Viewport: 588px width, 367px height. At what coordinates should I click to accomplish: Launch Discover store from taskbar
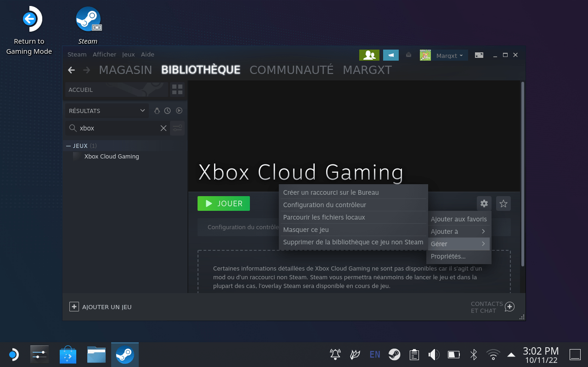(x=68, y=355)
